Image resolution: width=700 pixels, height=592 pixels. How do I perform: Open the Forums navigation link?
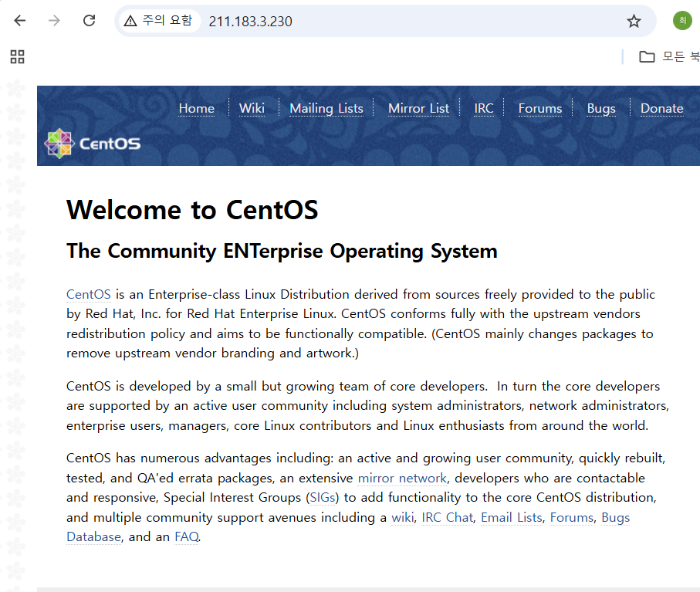[540, 109]
